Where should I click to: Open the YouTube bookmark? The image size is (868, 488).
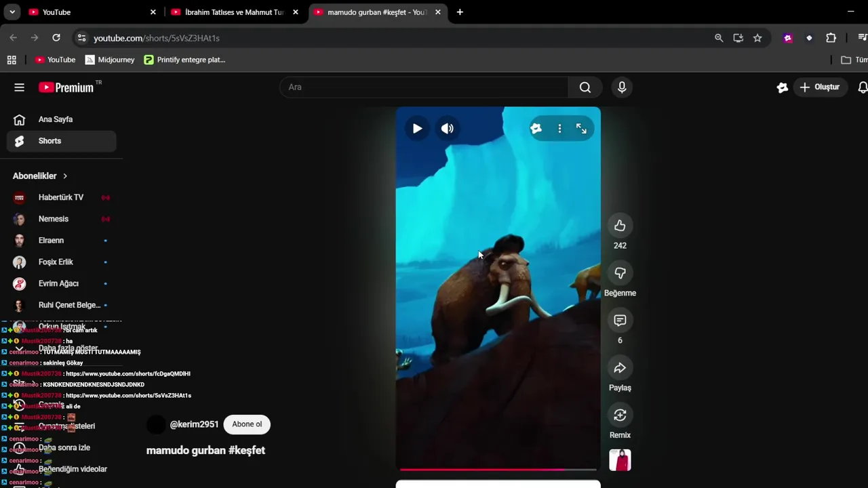[55, 60]
